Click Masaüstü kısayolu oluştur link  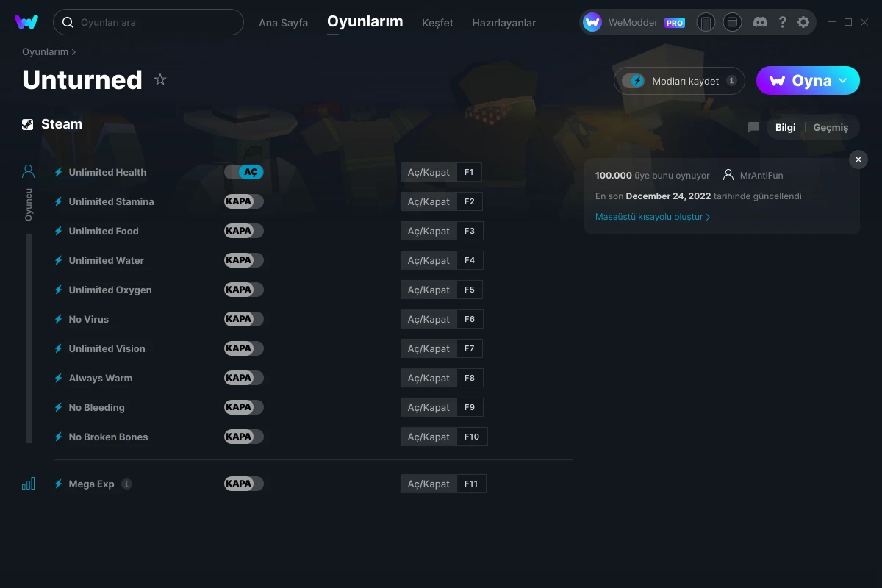coord(653,217)
